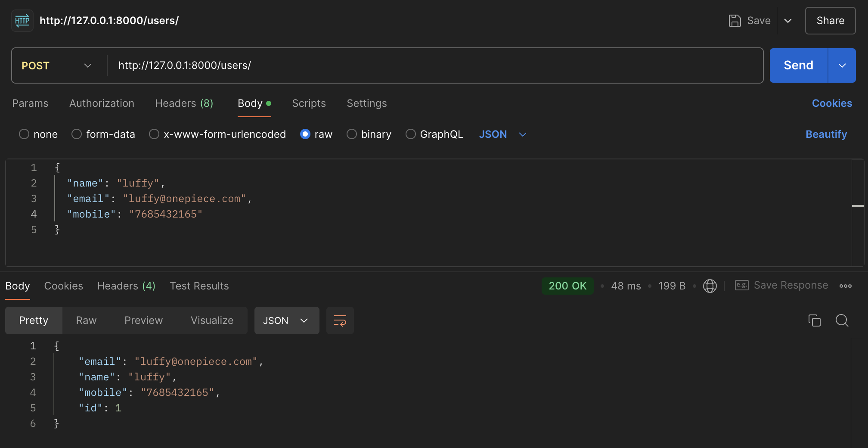The width and height of the screenshot is (868, 448).
Task: Select the binary radio option
Action: 352,134
